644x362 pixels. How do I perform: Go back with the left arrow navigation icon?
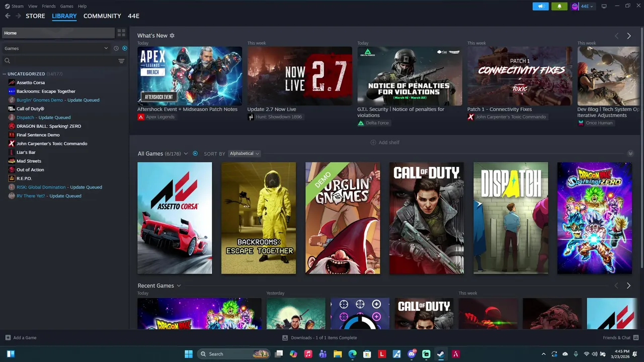(x=8, y=16)
